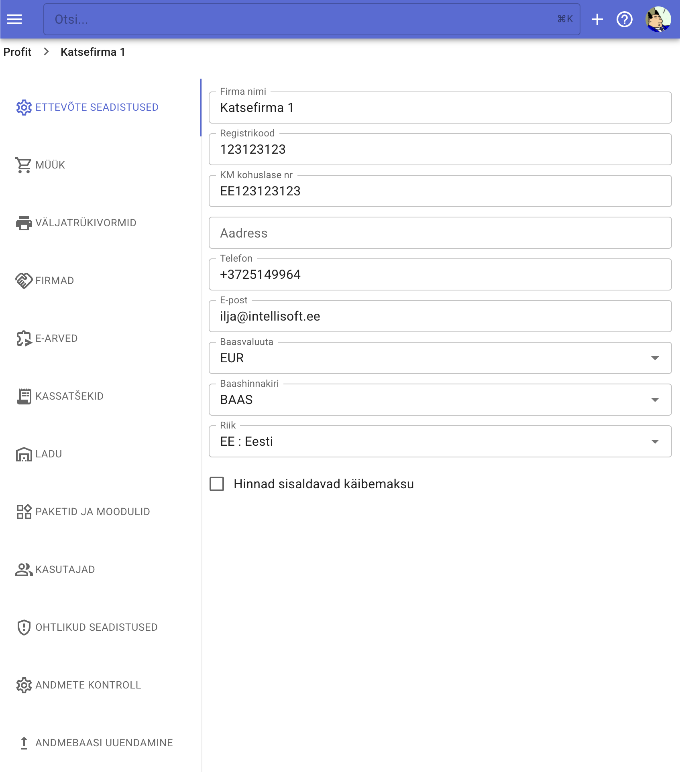
Task: Click the Profit breadcrumb link
Action: (x=17, y=52)
